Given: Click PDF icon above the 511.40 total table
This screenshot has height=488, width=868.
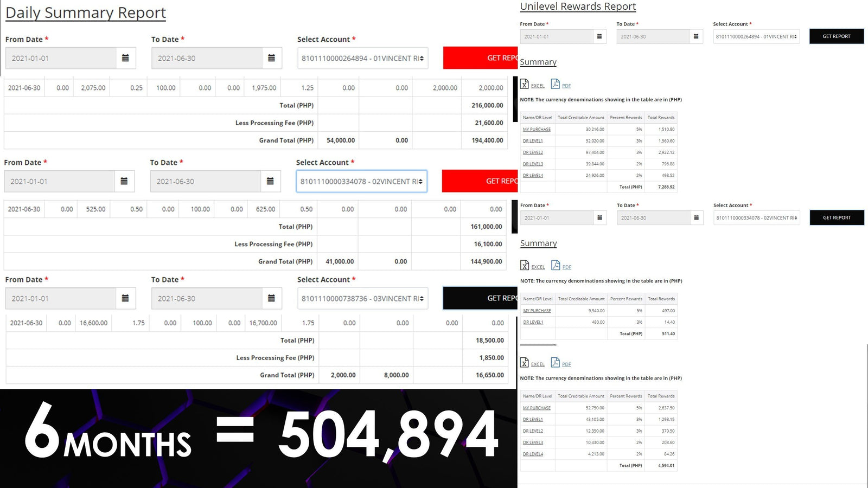Looking at the screenshot, I should (556, 265).
